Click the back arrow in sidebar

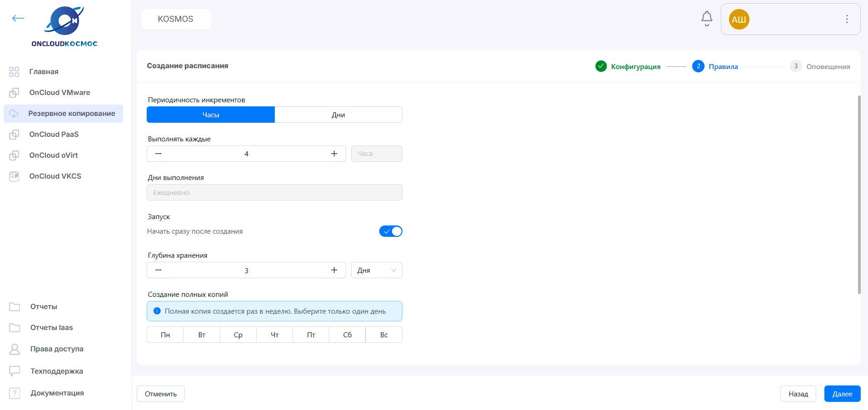pyautogui.click(x=18, y=18)
